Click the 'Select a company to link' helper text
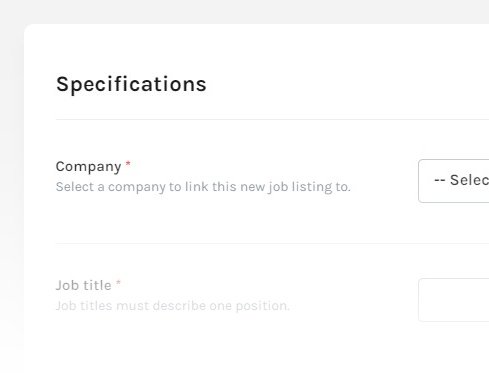Image resolution: width=489 pixels, height=392 pixels. pyautogui.click(x=203, y=187)
